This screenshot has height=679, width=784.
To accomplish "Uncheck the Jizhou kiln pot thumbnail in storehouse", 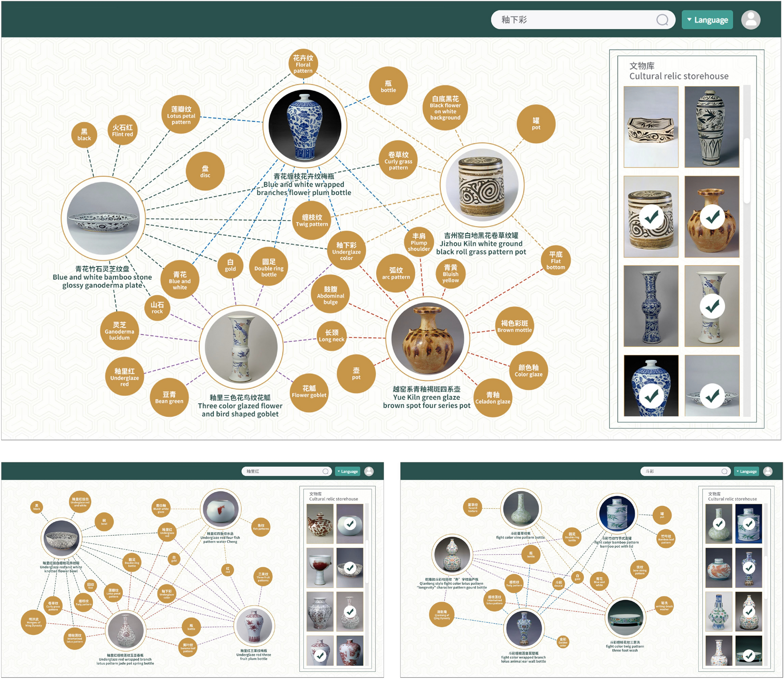I will (651, 217).
